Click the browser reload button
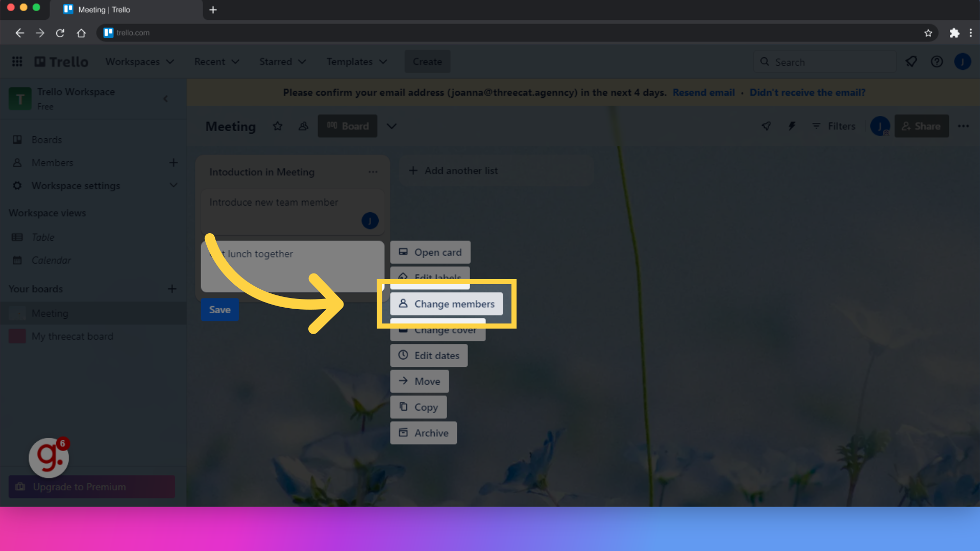 tap(60, 33)
